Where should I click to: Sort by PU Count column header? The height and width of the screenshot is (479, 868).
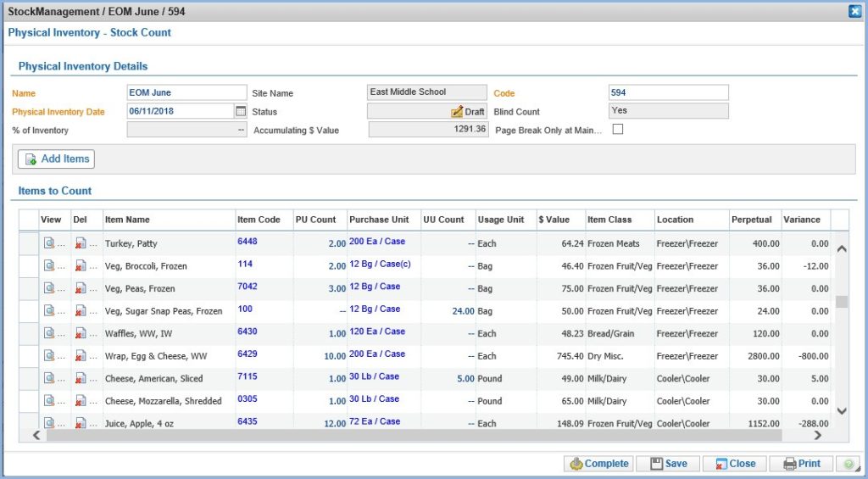click(315, 220)
